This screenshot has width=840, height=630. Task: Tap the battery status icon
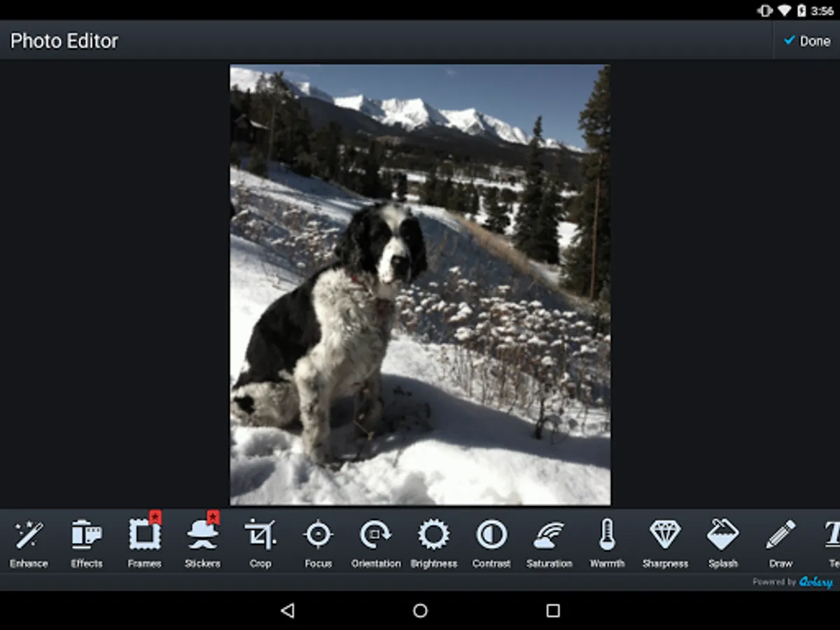tap(802, 10)
